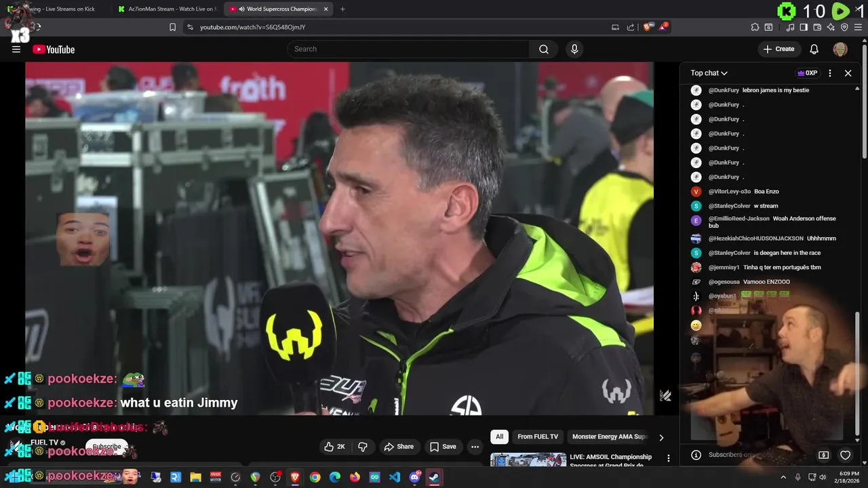Open the taskbar volume control
Viewport: 868px width, 488px height.
[823, 477]
